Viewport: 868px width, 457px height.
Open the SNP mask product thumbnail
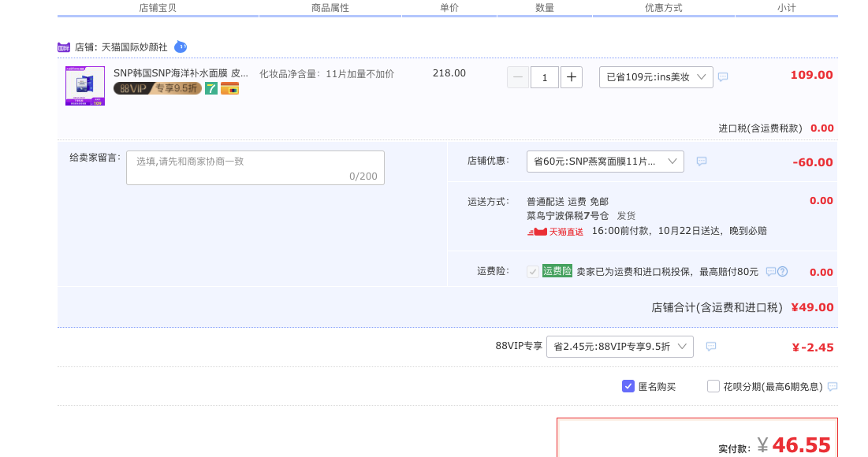point(85,86)
